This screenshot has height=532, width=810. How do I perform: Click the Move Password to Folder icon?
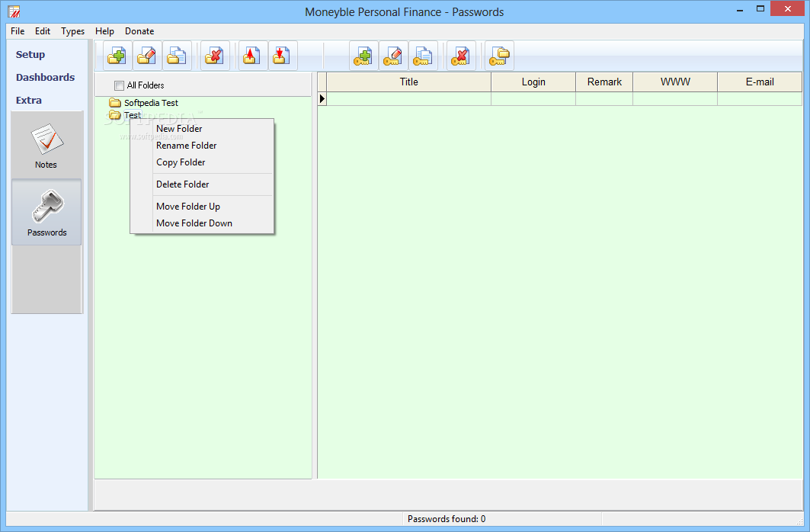pos(500,56)
